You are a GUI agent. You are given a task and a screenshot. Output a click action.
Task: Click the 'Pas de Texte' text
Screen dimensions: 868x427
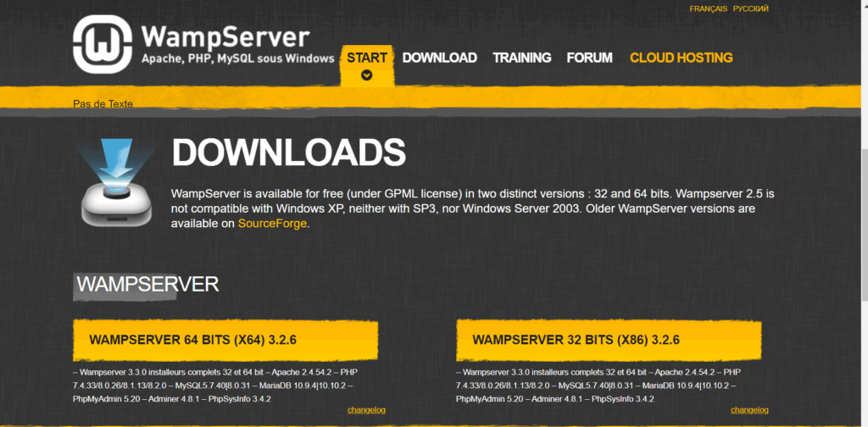click(x=103, y=104)
